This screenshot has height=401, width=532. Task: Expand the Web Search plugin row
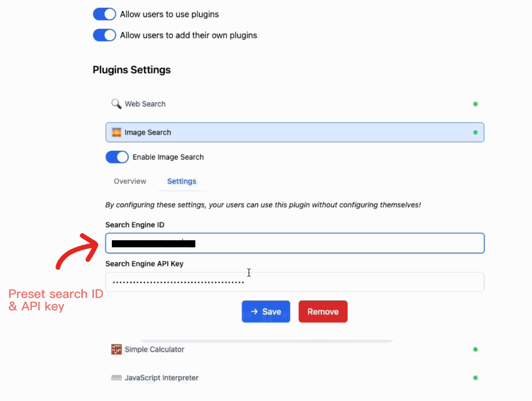point(278,104)
